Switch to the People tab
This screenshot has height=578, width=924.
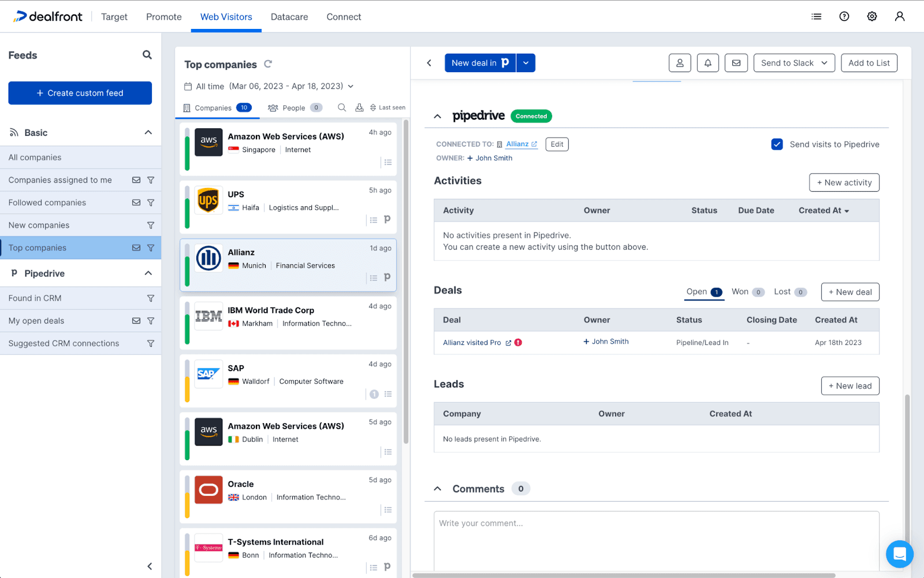click(x=295, y=108)
